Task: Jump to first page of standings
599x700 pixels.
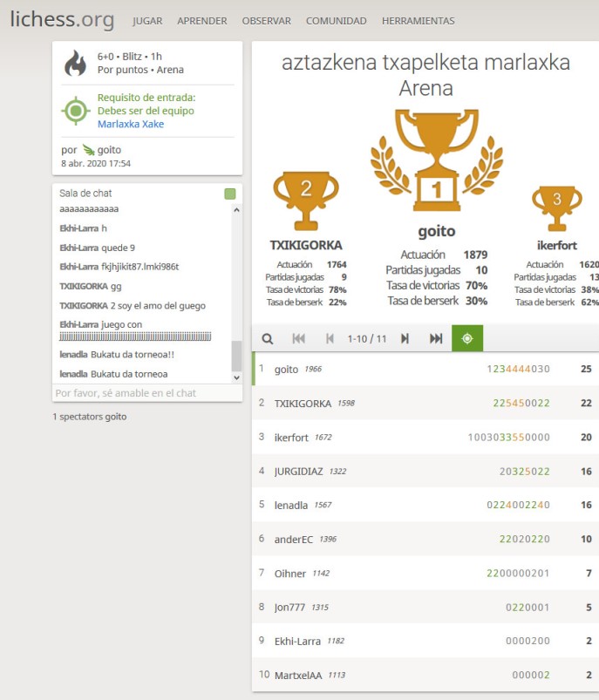Action: [298, 338]
